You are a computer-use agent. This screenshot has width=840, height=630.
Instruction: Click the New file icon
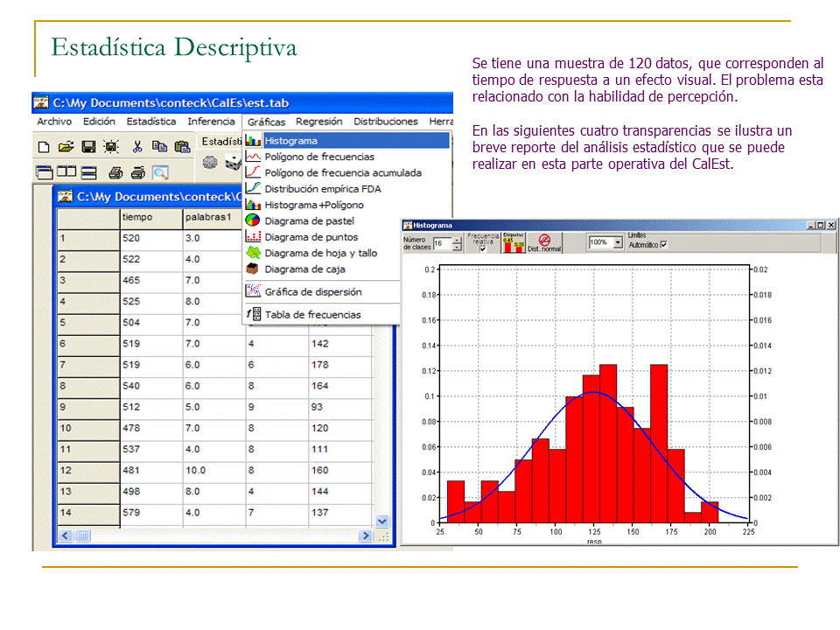point(44,146)
